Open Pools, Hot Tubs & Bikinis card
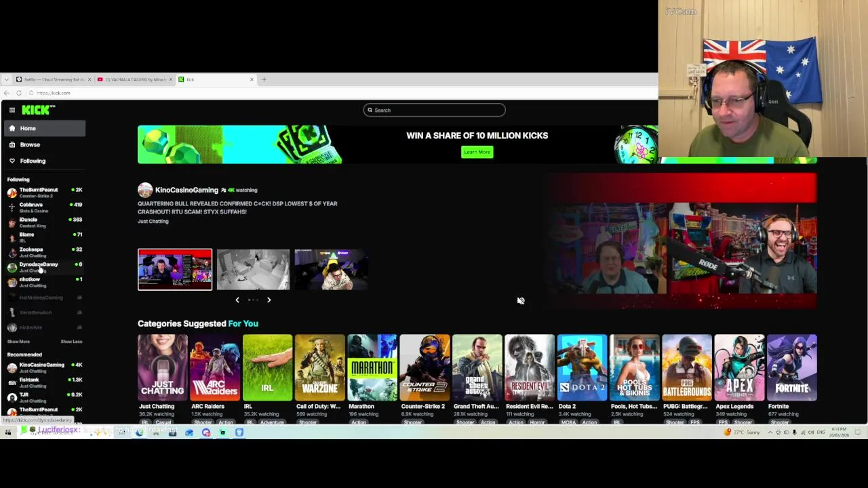The width and height of the screenshot is (868, 488). pyautogui.click(x=635, y=367)
